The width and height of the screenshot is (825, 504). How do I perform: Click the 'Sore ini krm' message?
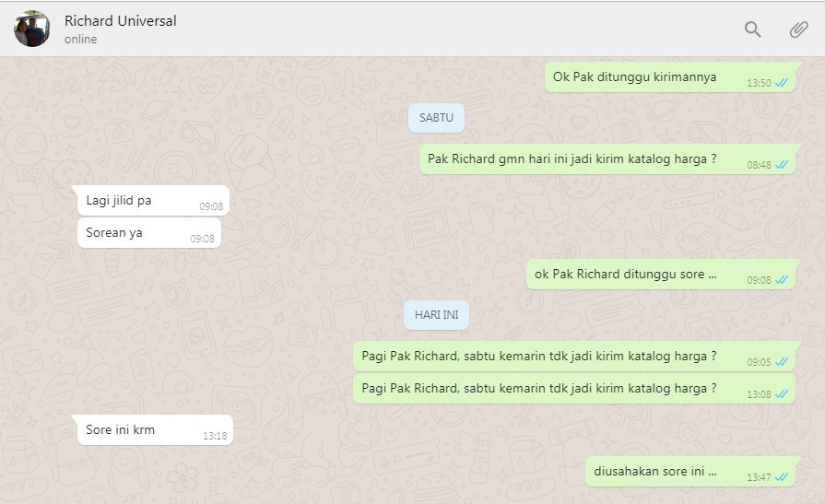155,429
